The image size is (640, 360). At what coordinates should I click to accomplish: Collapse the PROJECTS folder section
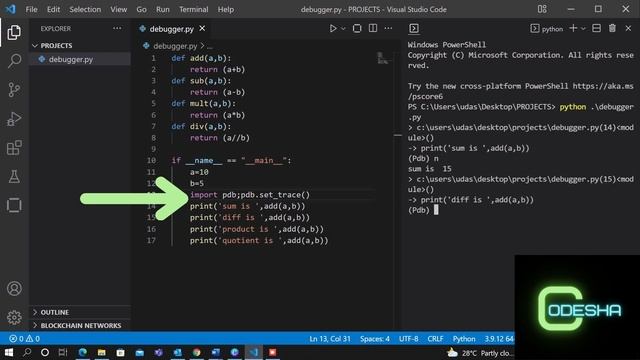point(80,45)
